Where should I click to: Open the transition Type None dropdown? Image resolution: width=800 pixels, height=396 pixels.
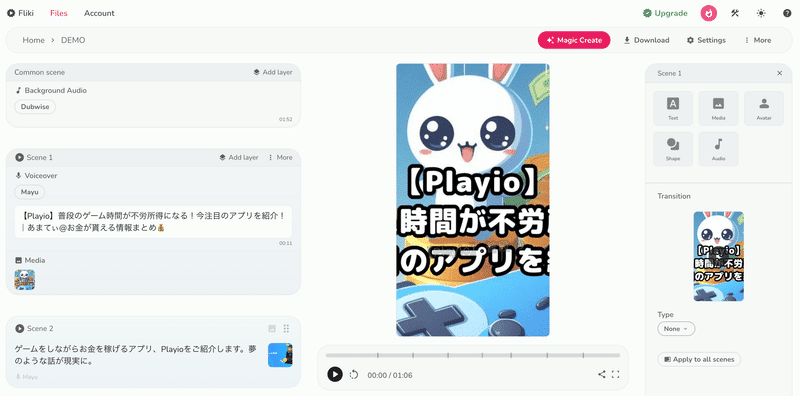pos(676,329)
